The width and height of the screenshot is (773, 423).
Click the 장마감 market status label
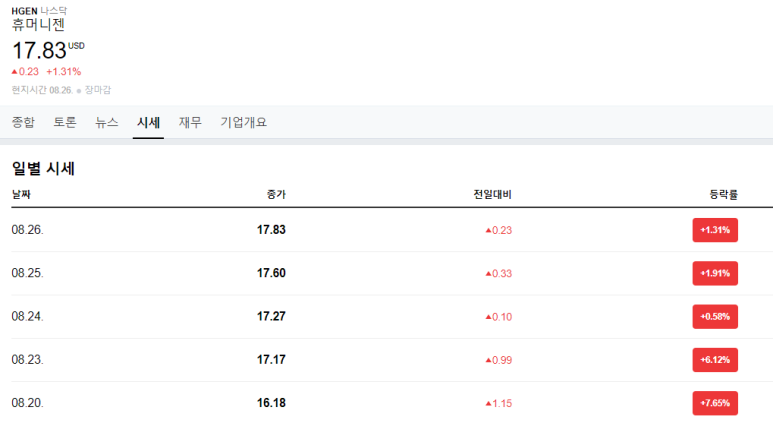[98, 90]
